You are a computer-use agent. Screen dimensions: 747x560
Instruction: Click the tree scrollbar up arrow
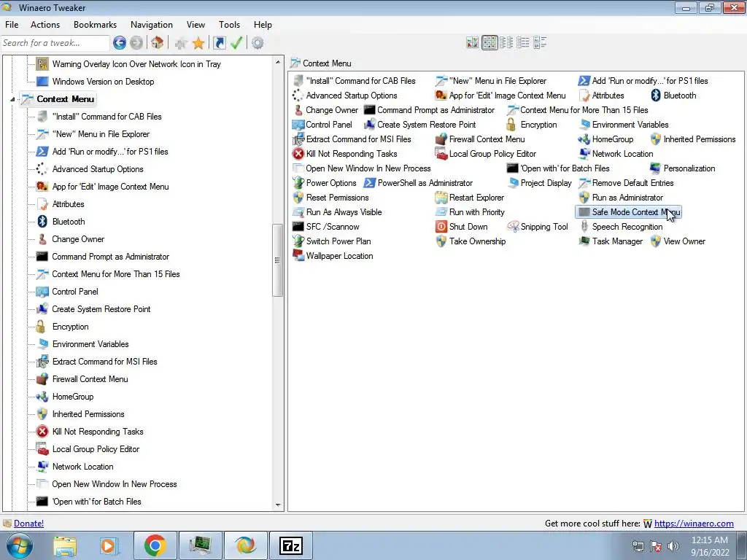tap(278, 62)
